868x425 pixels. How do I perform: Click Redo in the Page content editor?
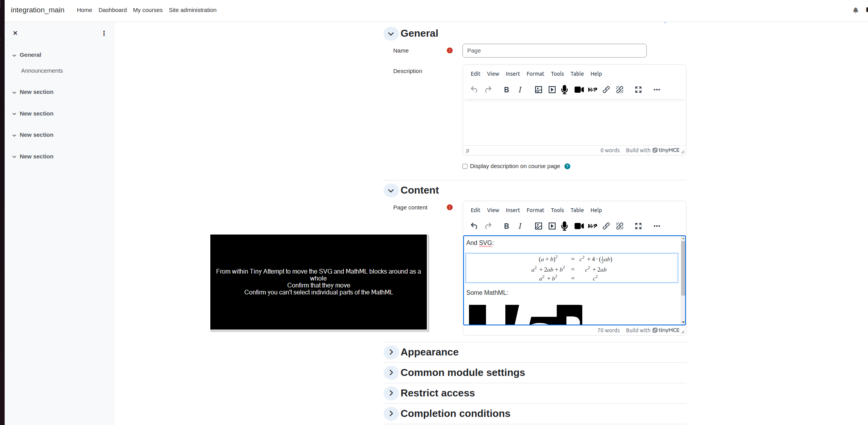[488, 226]
